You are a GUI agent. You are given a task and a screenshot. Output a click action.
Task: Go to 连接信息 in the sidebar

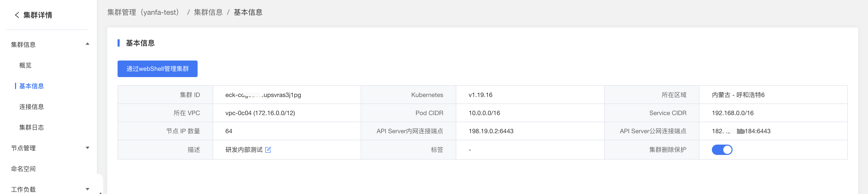coord(31,107)
